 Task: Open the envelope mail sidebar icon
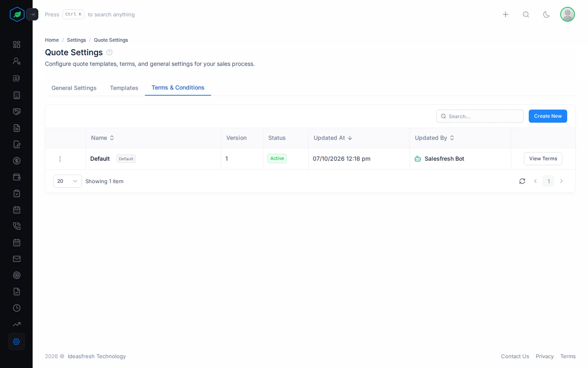17,259
